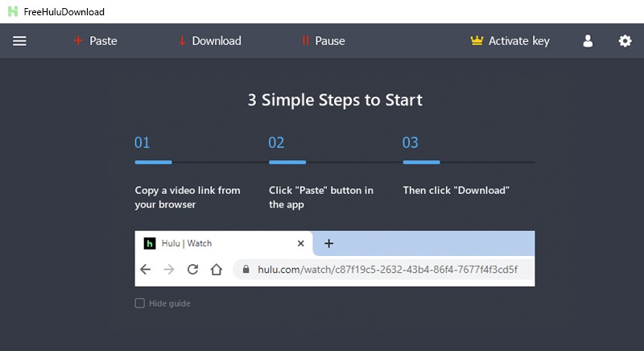Click Activate key with crown icon
The width and height of the screenshot is (644, 351).
(510, 41)
